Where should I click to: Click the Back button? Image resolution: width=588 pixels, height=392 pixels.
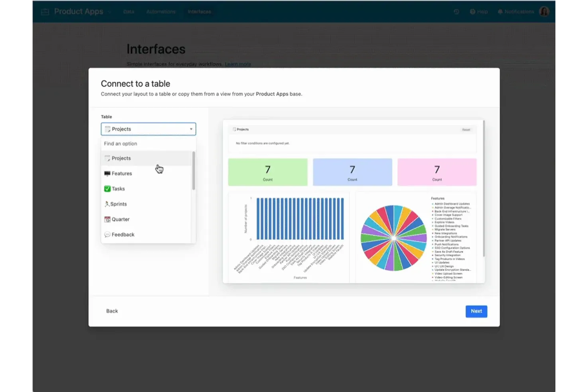(112, 311)
